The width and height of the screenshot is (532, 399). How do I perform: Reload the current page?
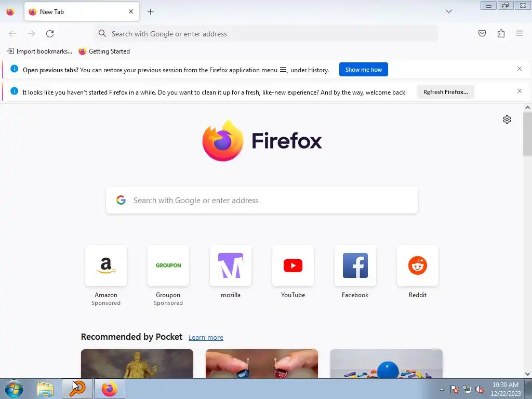[x=50, y=34]
